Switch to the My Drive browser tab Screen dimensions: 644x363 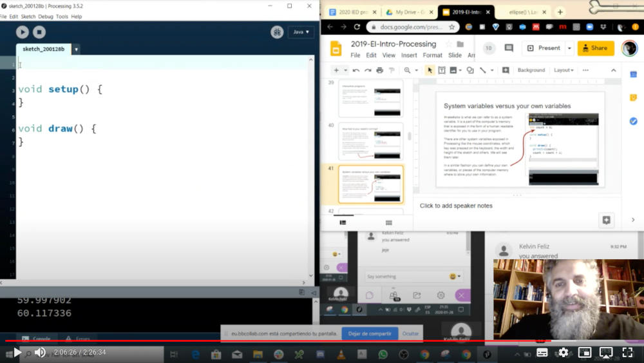(x=410, y=12)
